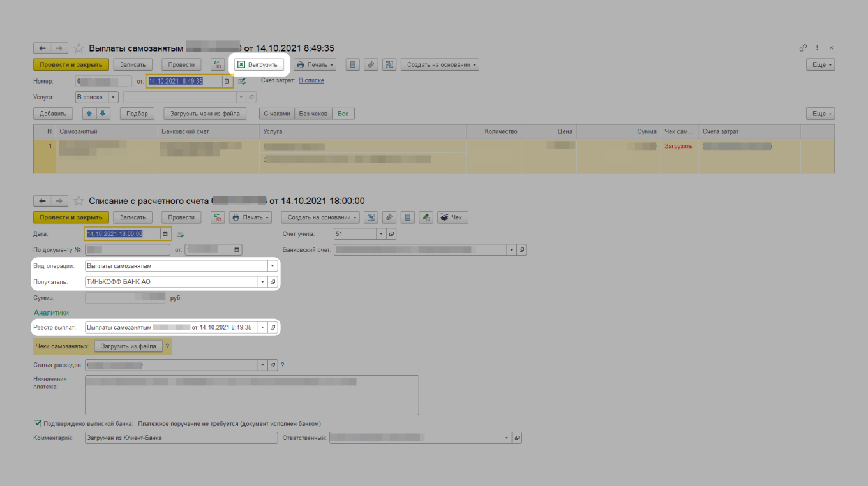Image resolution: width=868 pixels, height=486 pixels.
Task: Click the Выгрузить Excel export button
Action: (x=258, y=64)
